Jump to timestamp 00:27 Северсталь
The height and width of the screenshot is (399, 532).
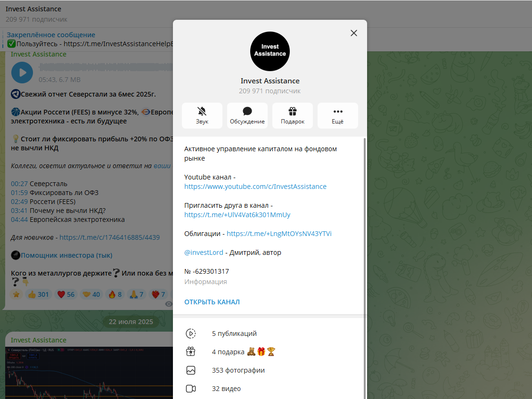pos(19,184)
